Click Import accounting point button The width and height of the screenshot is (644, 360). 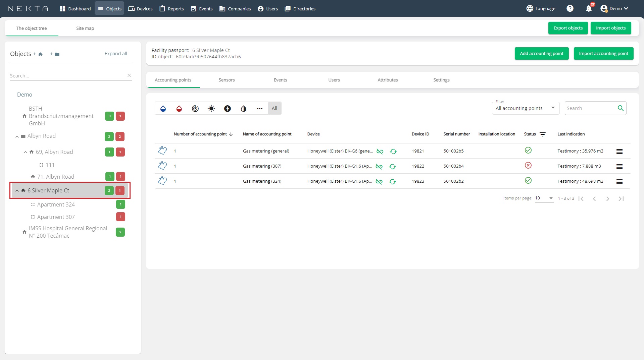click(603, 54)
